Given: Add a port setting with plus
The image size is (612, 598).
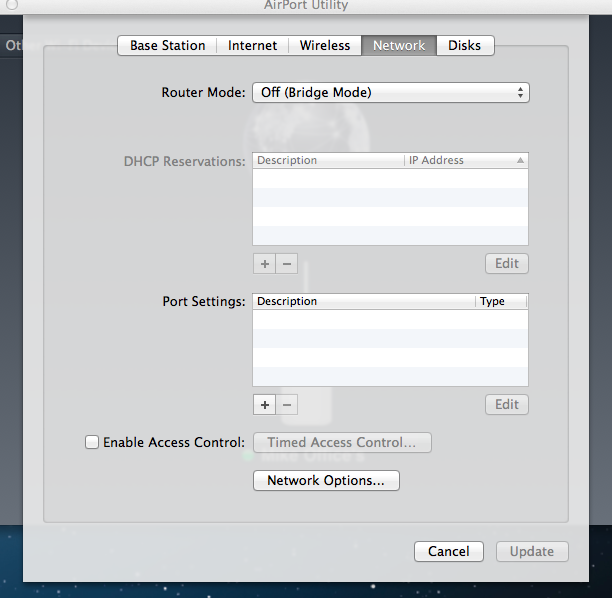Looking at the screenshot, I should (265, 405).
